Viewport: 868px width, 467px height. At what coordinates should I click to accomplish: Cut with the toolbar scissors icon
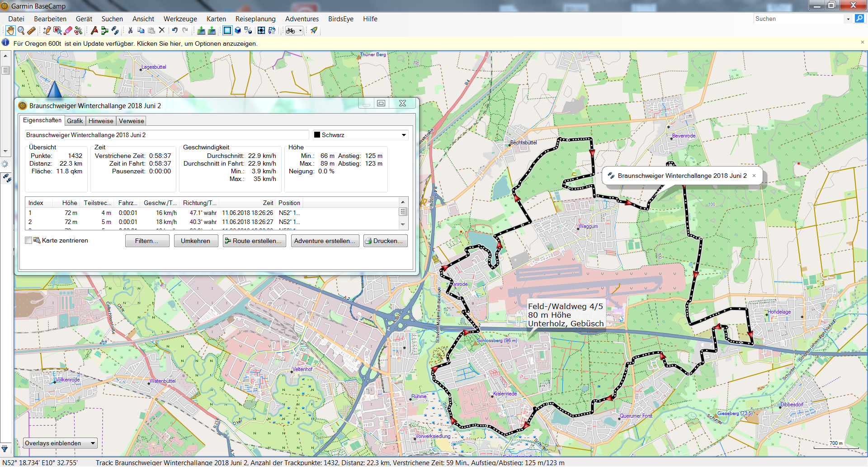coord(130,31)
